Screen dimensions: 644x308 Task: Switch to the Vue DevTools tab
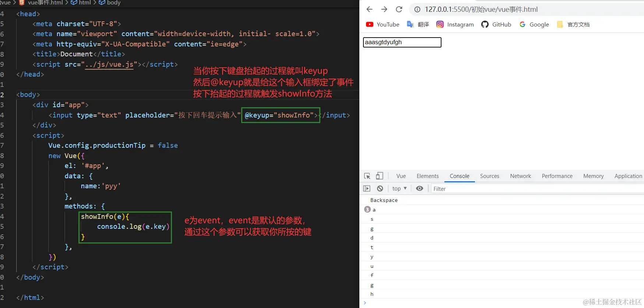(x=401, y=176)
